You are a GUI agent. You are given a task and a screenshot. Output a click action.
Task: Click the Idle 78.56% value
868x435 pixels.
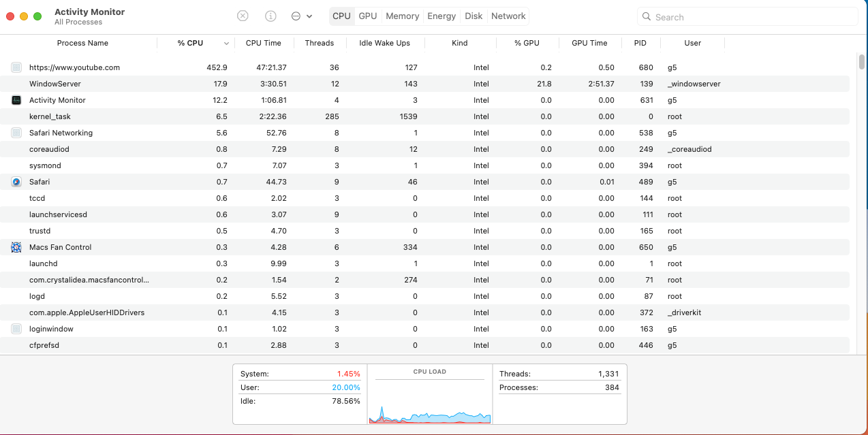346,401
